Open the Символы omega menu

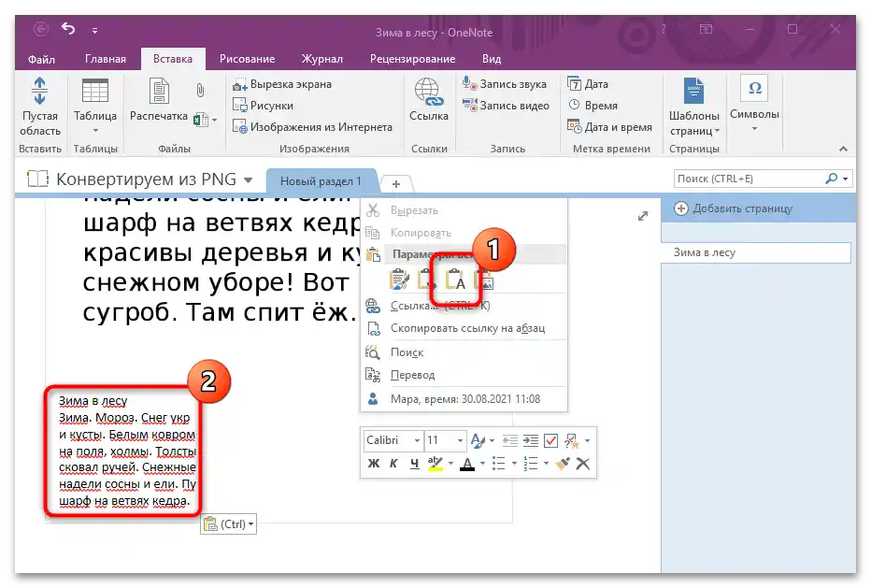(754, 104)
